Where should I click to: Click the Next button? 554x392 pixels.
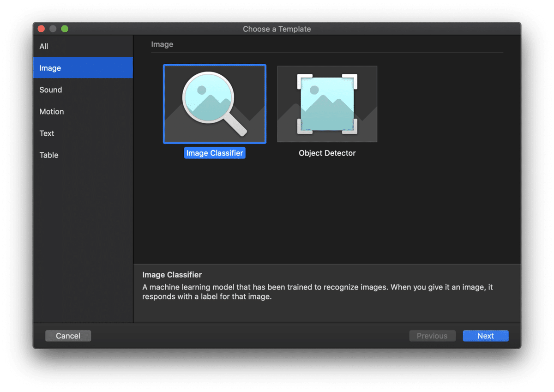(x=486, y=336)
